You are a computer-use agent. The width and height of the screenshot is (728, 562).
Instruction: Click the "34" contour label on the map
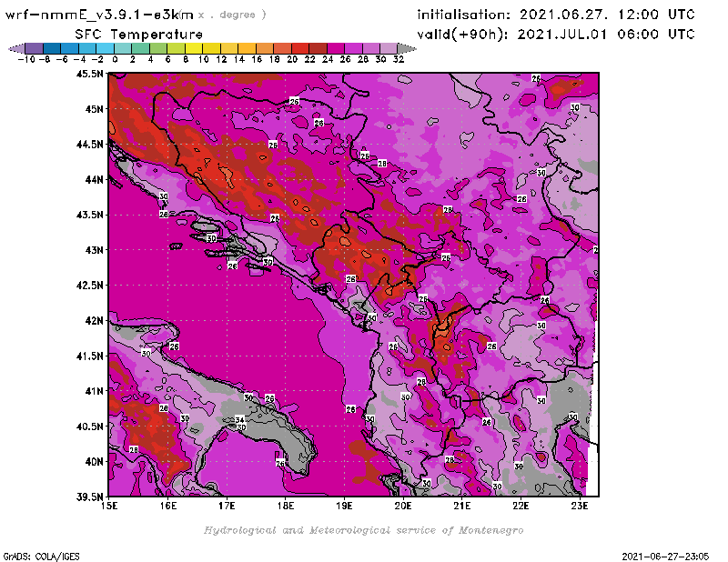coord(239,420)
